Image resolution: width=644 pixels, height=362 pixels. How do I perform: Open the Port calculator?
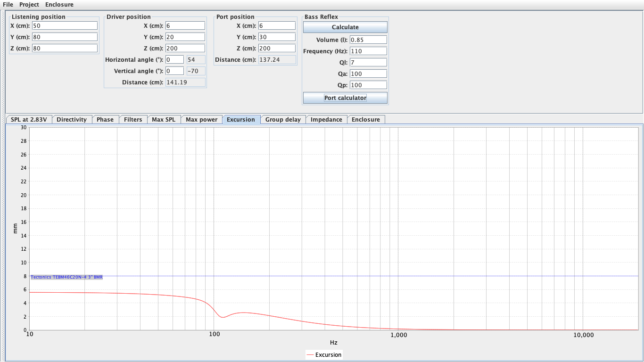pyautogui.click(x=345, y=98)
